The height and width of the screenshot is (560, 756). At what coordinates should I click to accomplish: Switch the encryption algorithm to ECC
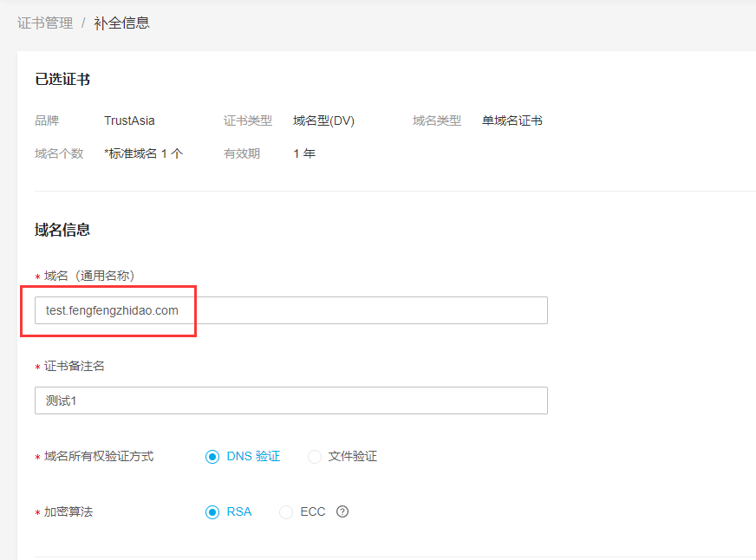click(286, 512)
